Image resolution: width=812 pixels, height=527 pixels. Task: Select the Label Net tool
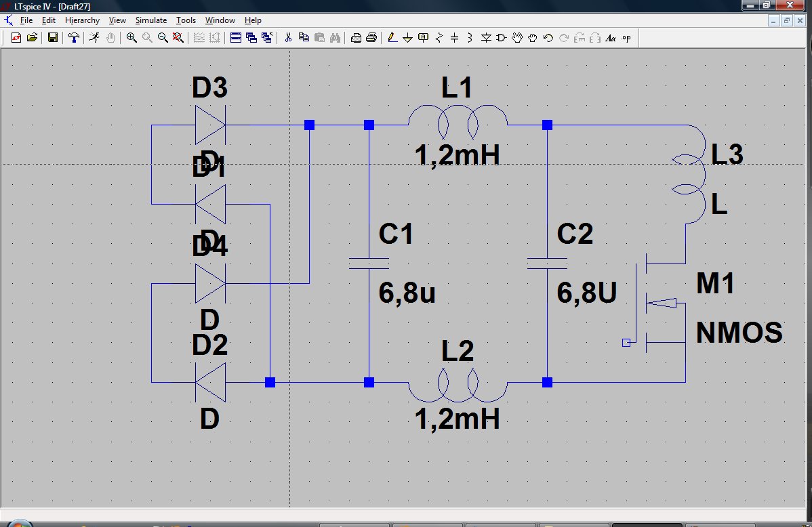423,38
